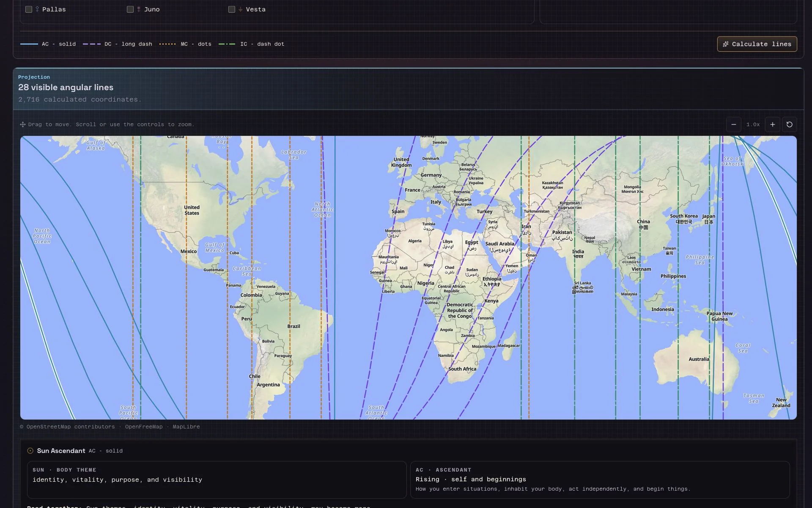
Task: Click the '2,716 calculated coordinates.' text
Action: [x=80, y=99]
